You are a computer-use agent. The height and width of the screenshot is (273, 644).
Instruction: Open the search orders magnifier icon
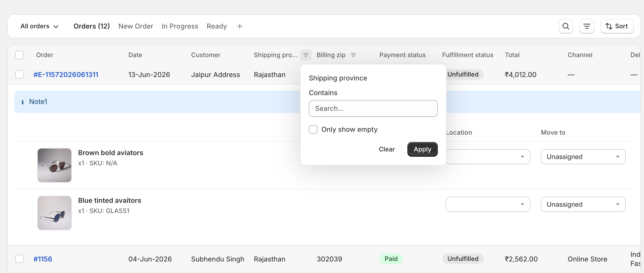pyautogui.click(x=566, y=26)
